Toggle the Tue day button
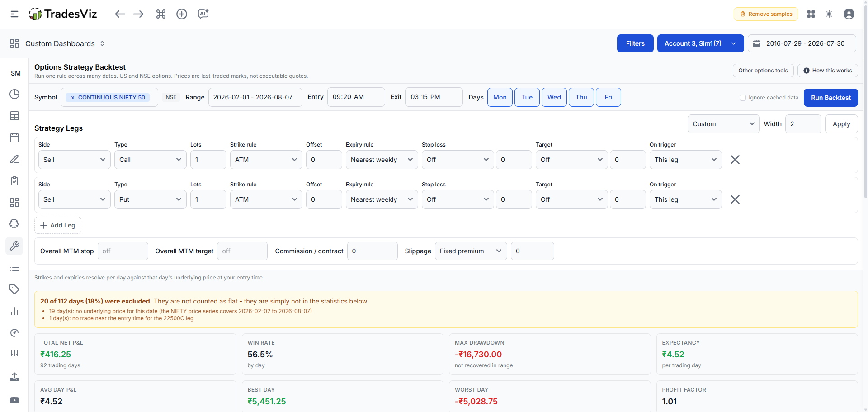868x412 pixels. tap(527, 97)
